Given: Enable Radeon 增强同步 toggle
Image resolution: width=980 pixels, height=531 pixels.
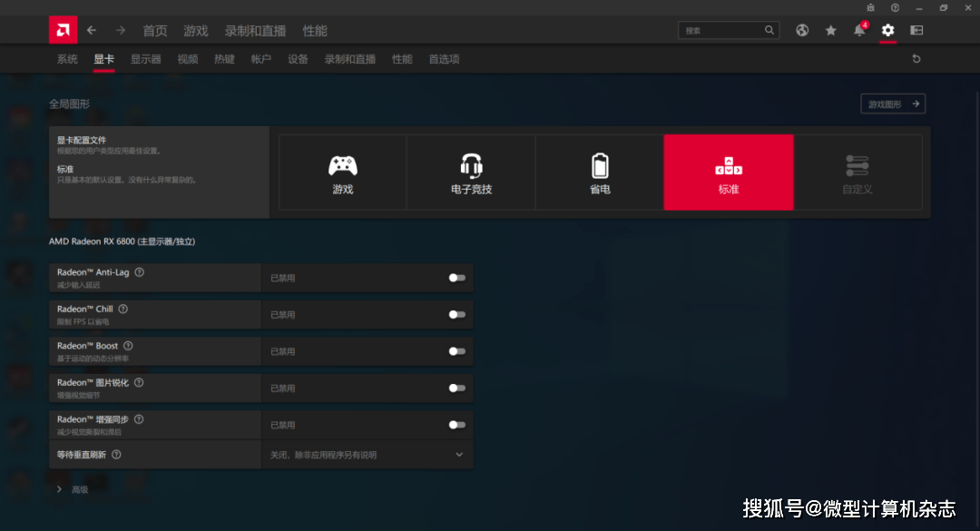Looking at the screenshot, I should point(456,426).
